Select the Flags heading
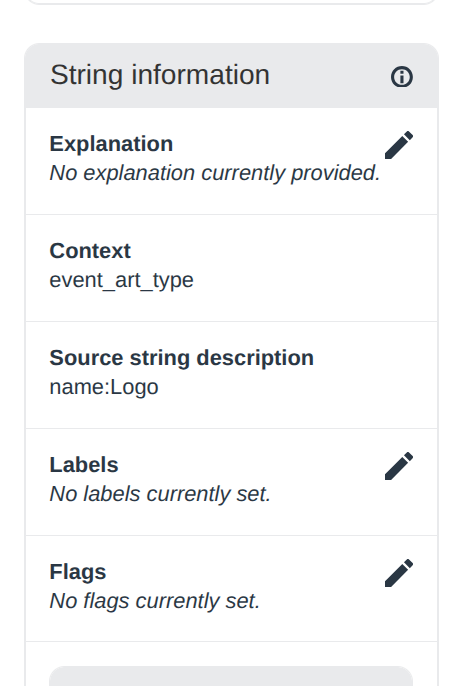This screenshot has height=686, width=462. pyautogui.click(x=78, y=572)
